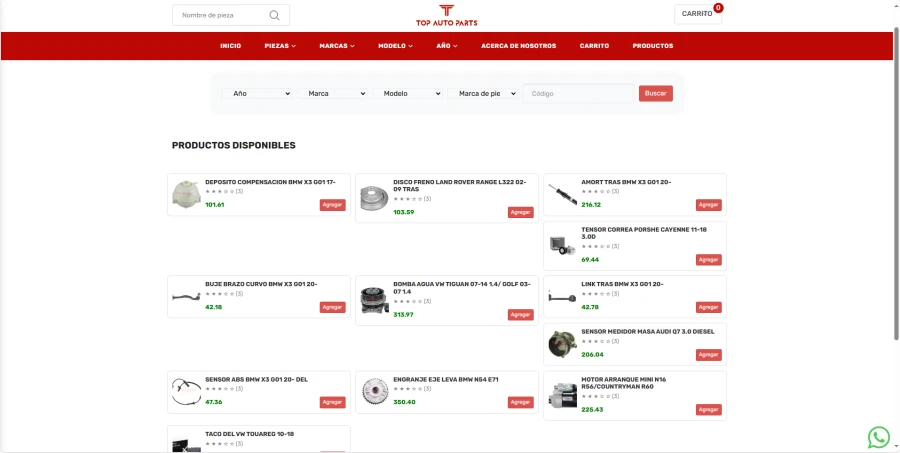900x453 pixels.
Task: Open SENSOR MEDIDOR MASA AUDI Q7 title
Action: (x=648, y=332)
